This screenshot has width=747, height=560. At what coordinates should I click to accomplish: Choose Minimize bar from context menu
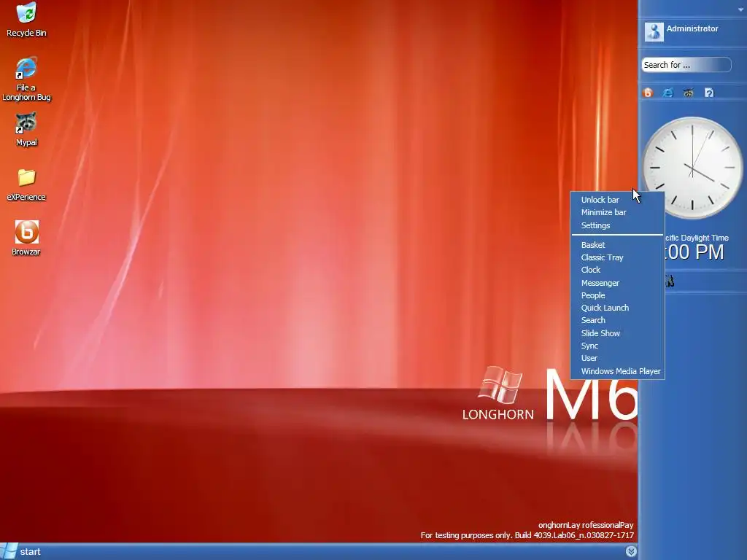coord(617,212)
